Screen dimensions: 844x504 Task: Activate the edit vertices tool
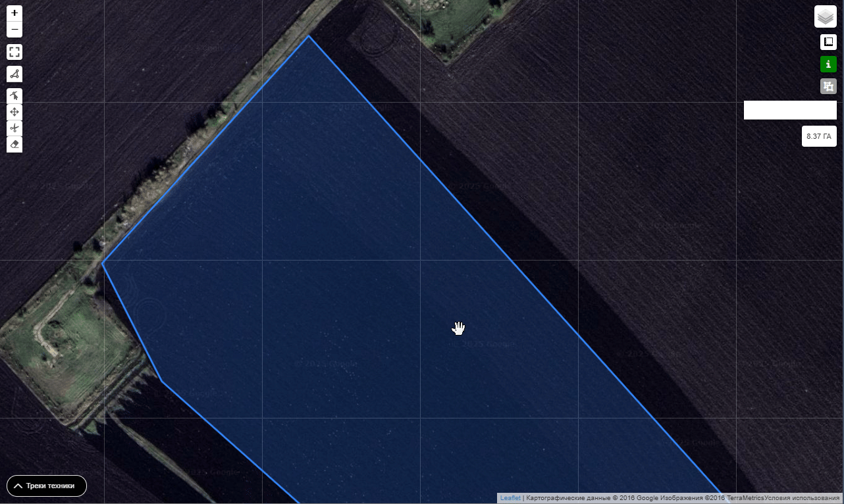pos(14,96)
